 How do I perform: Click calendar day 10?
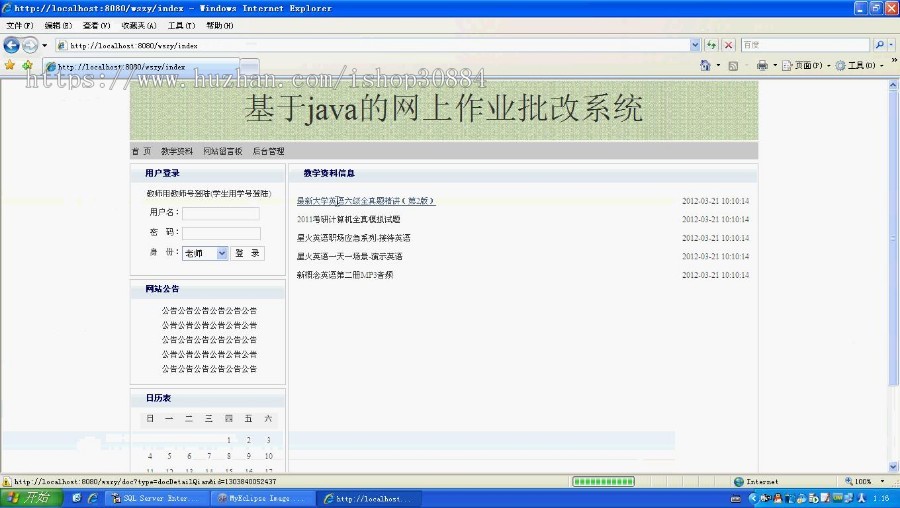269,456
